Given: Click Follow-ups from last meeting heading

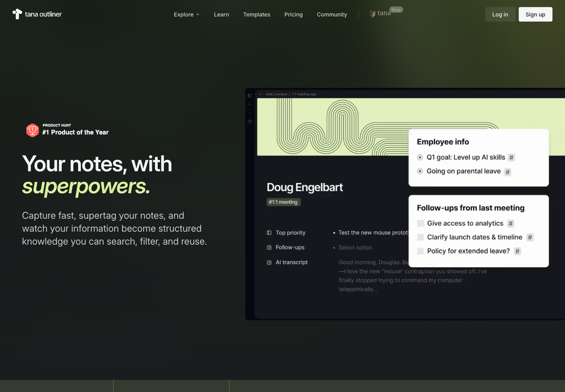Looking at the screenshot, I should click(471, 208).
